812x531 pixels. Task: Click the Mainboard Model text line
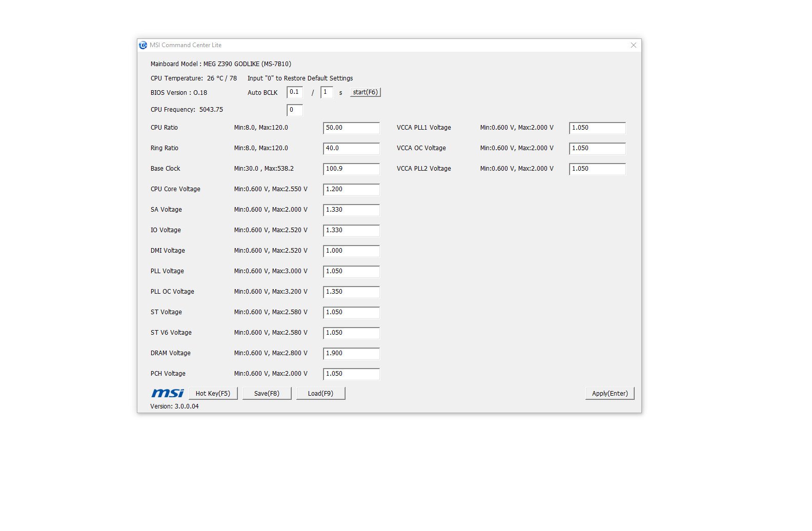(x=221, y=64)
